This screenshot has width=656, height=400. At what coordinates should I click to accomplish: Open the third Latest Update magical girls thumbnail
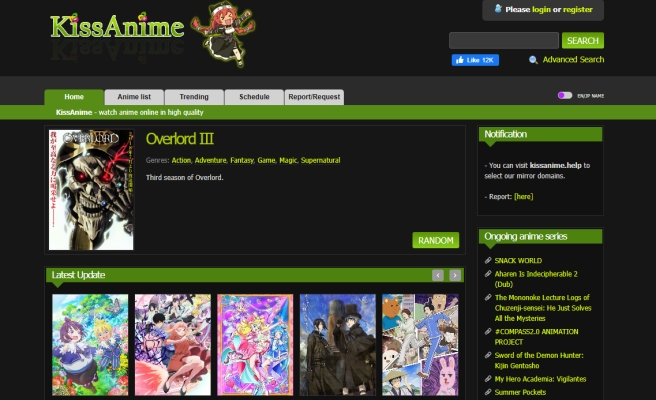pos(255,345)
